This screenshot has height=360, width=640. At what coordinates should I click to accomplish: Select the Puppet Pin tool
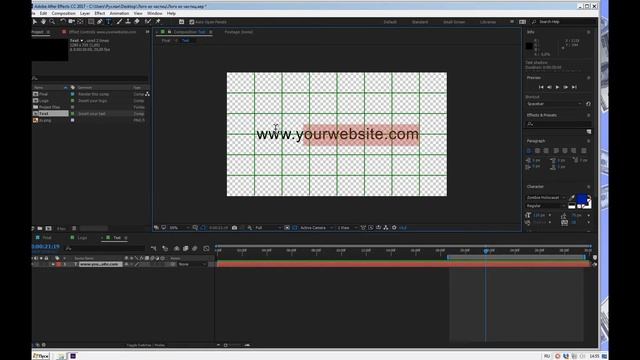click(158, 22)
